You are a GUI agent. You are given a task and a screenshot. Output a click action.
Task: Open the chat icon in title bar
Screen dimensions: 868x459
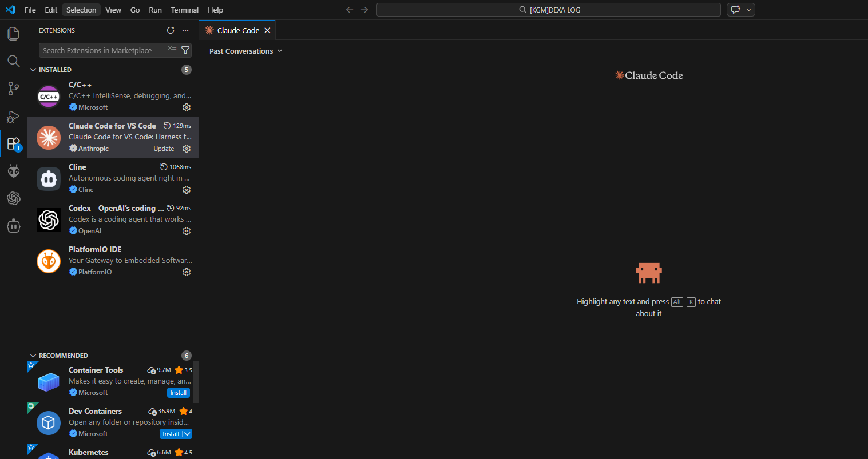click(x=736, y=10)
